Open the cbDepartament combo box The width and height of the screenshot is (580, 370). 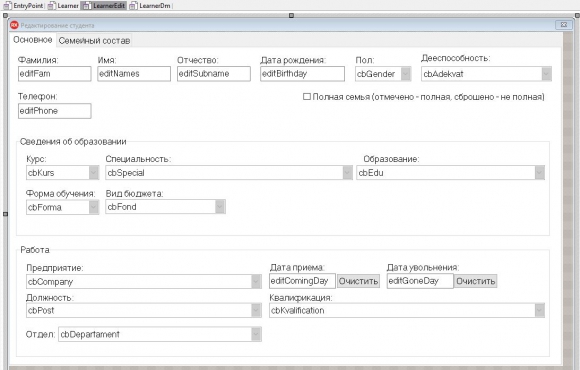(x=160, y=334)
